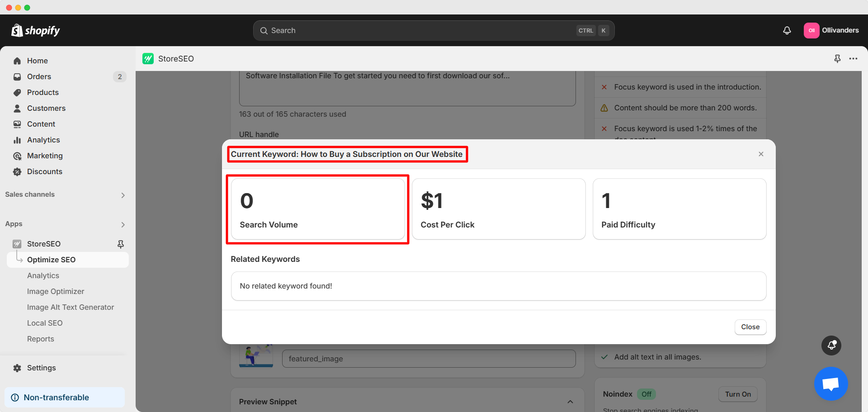The width and height of the screenshot is (868, 412).
Task: Open the Marketing section
Action: (x=44, y=156)
